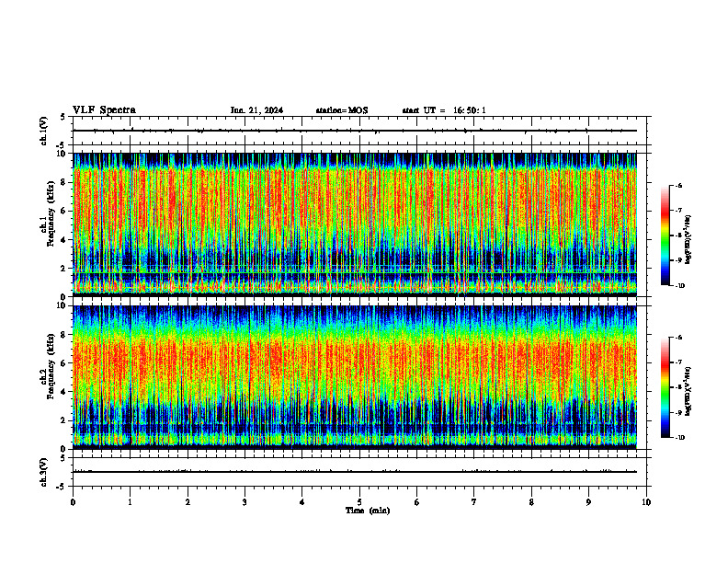Click the time axis tick label '10'
Viewport: 728px width, 563px height.
(646, 502)
